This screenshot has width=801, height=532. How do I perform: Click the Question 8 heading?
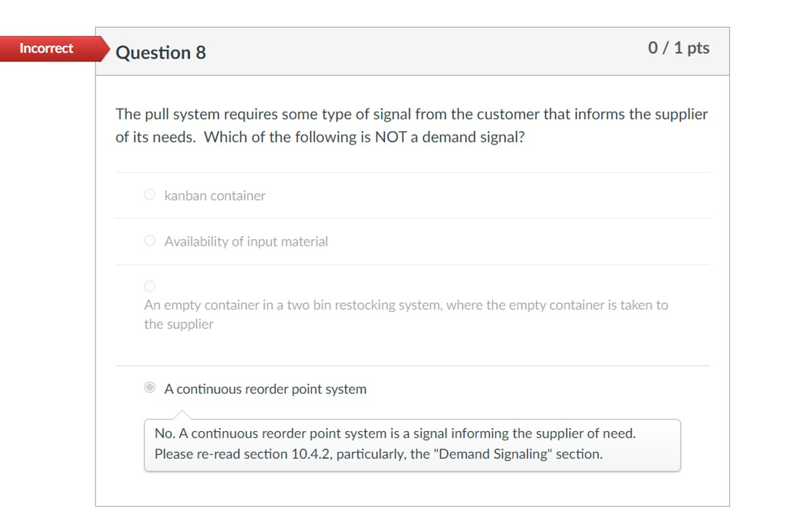(161, 53)
